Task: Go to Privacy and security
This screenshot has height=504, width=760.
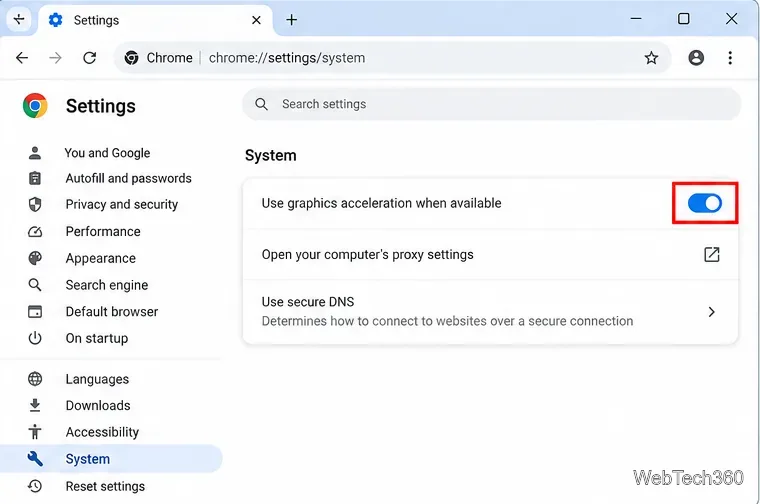Action: click(x=122, y=205)
